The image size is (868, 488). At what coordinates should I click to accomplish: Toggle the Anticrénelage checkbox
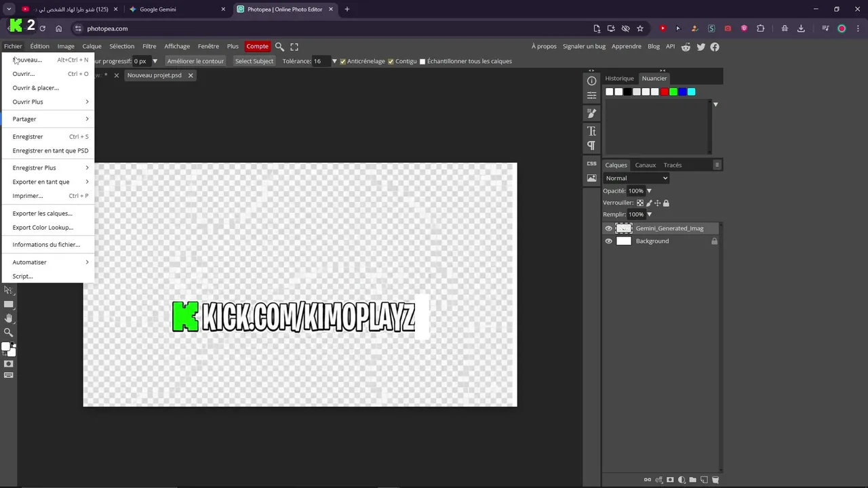click(343, 62)
